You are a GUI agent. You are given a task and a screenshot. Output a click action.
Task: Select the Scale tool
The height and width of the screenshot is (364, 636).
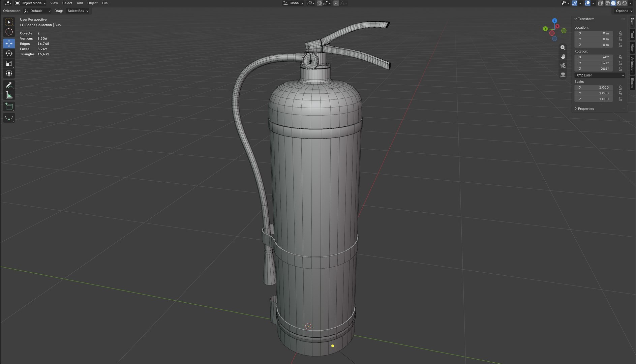[x=9, y=63]
